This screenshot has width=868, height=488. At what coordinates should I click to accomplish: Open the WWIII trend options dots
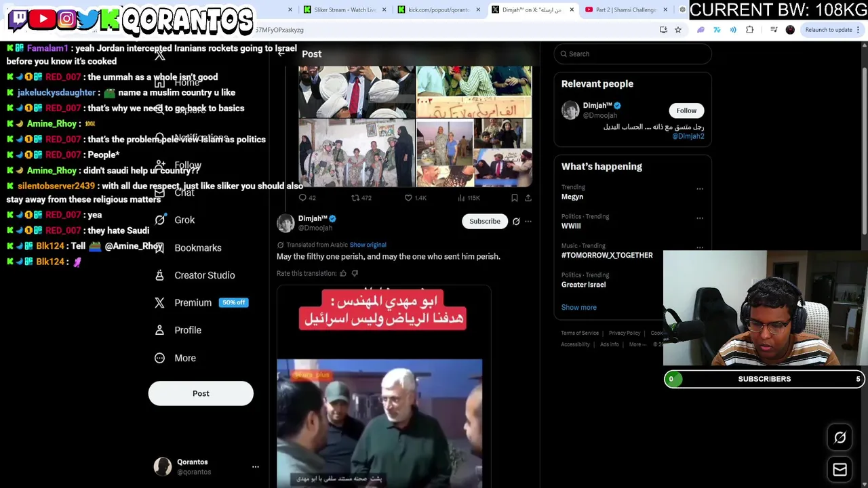click(x=700, y=218)
